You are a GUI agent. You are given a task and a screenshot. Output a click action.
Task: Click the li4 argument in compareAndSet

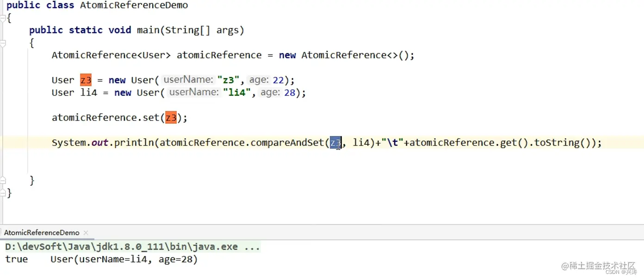tap(361, 143)
